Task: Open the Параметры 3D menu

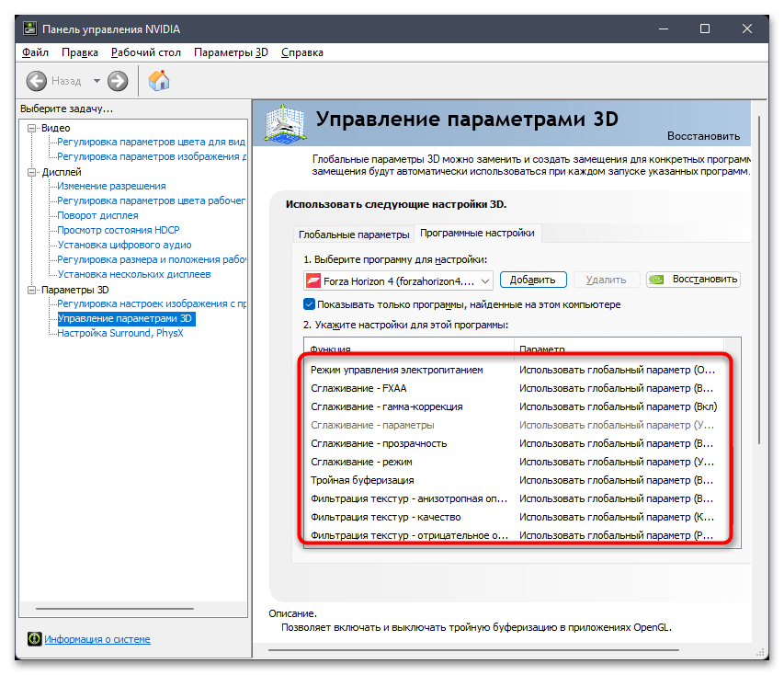Action: click(231, 52)
